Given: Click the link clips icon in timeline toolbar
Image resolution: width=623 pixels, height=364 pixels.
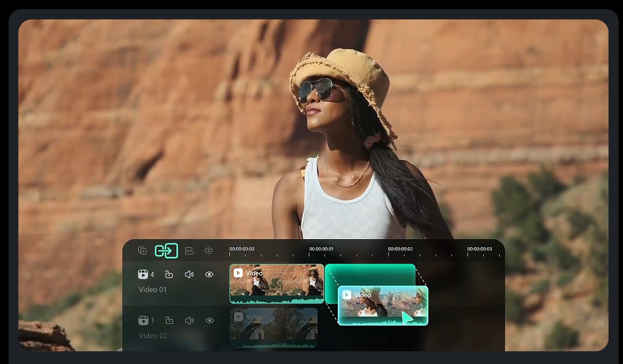Looking at the screenshot, I should [189, 251].
